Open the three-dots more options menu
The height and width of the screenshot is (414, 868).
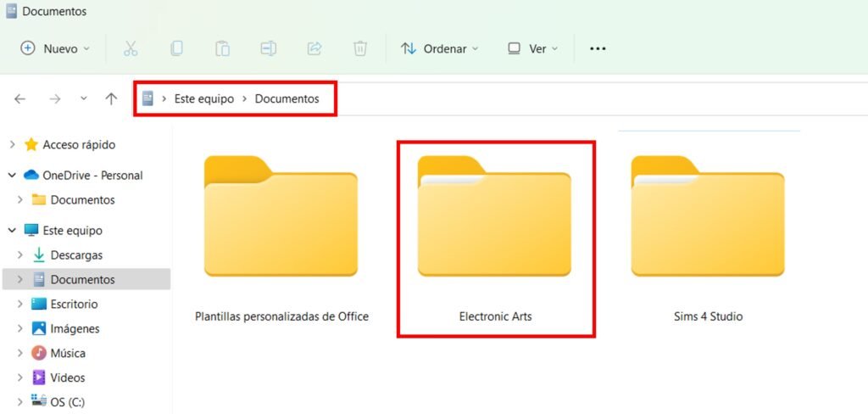(598, 48)
